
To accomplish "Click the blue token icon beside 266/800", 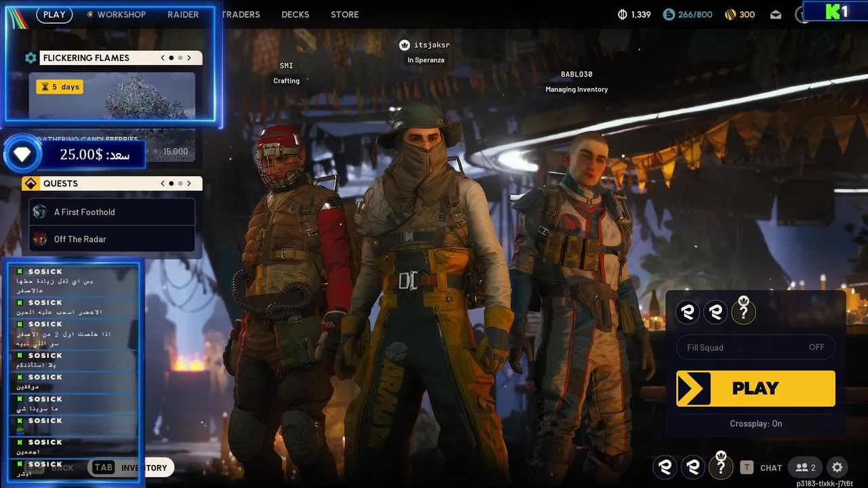I will [669, 14].
